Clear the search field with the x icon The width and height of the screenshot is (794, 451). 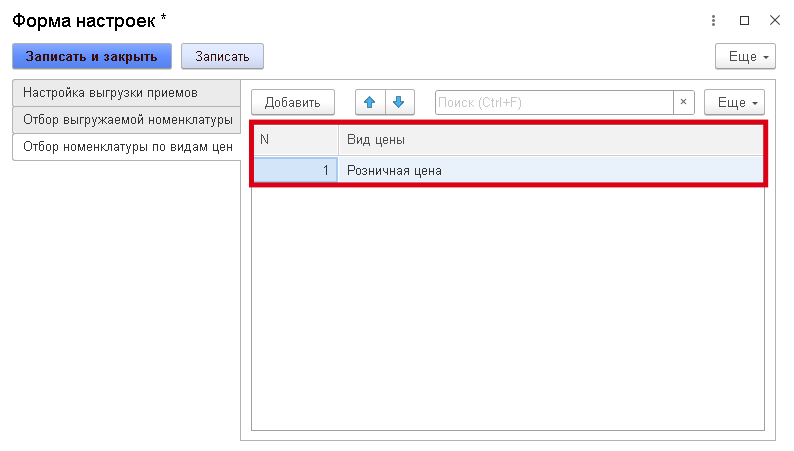coord(683,102)
